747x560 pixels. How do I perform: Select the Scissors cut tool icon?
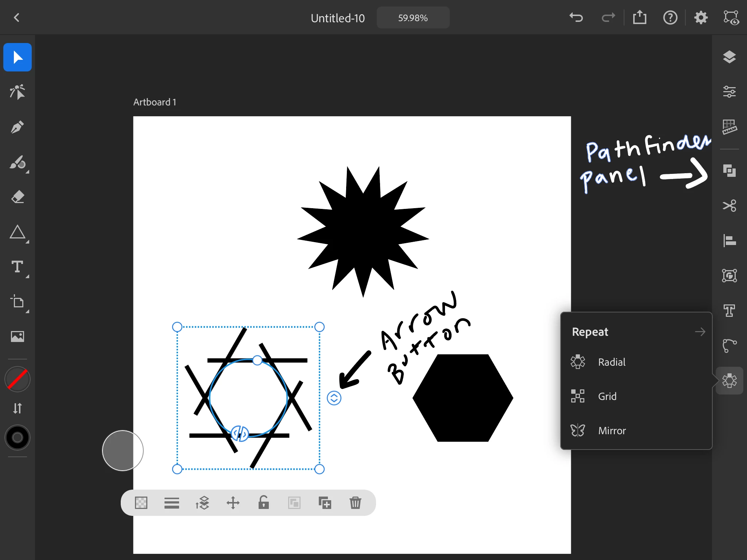729,206
